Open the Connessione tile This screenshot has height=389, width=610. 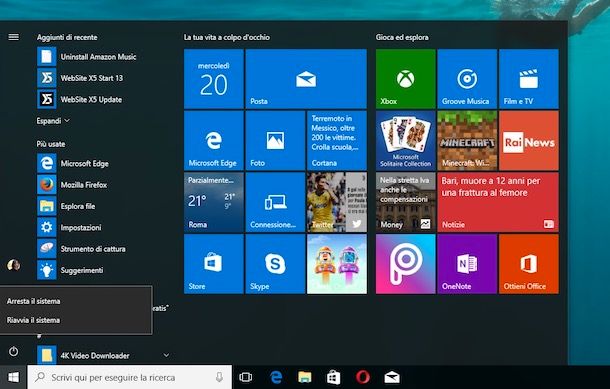coord(275,202)
